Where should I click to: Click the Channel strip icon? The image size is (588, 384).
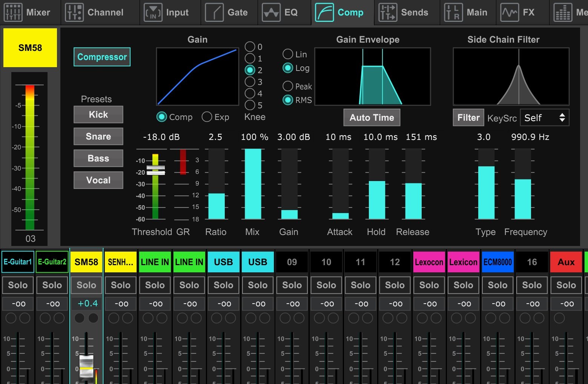(74, 12)
